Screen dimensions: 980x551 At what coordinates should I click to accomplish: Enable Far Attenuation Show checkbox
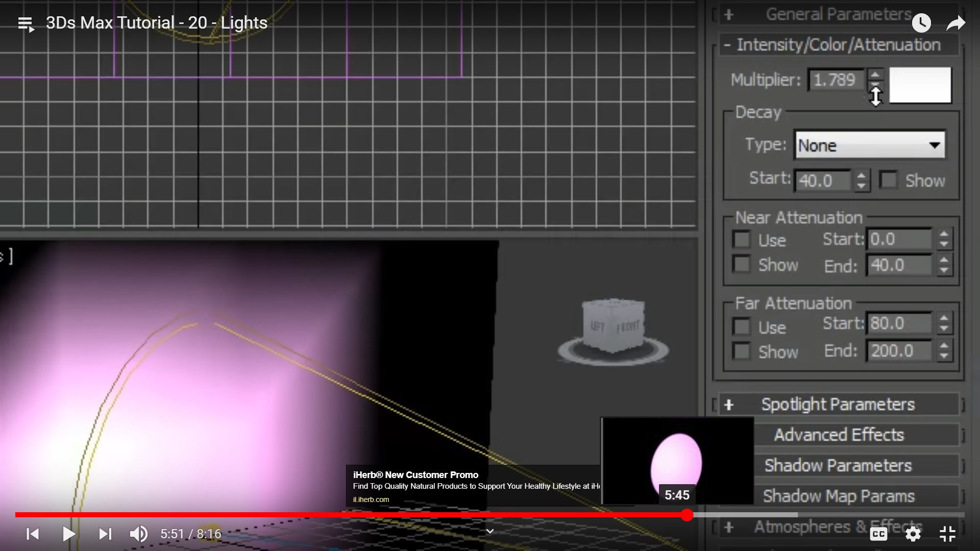click(x=742, y=351)
